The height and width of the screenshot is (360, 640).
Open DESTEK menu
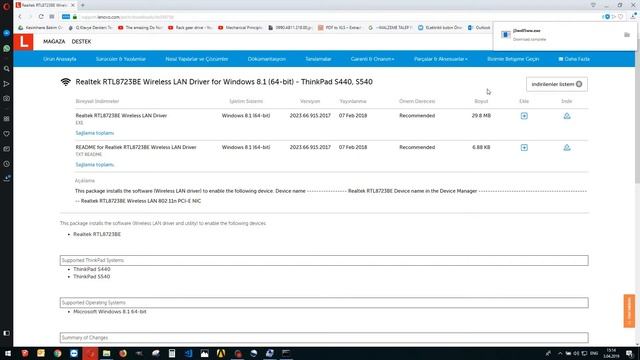click(81, 42)
